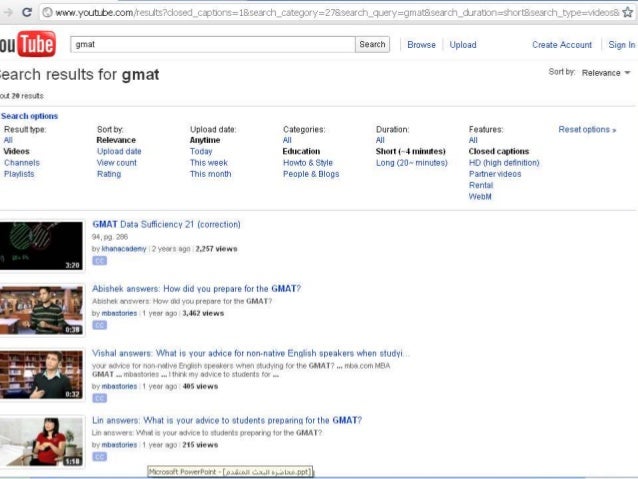Screen dimensions: 638x479
Task: Visit khanacademy channel link
Action: pos(124,249)
